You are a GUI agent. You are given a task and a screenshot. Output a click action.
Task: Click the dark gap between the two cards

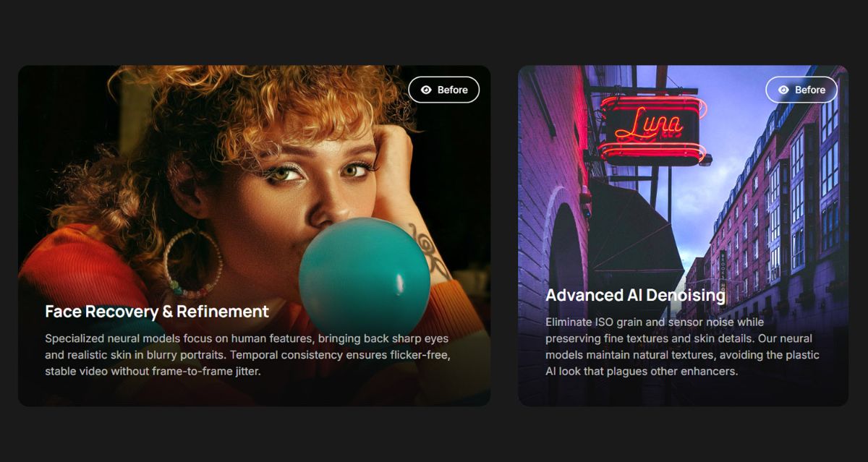tap(504, 236)
